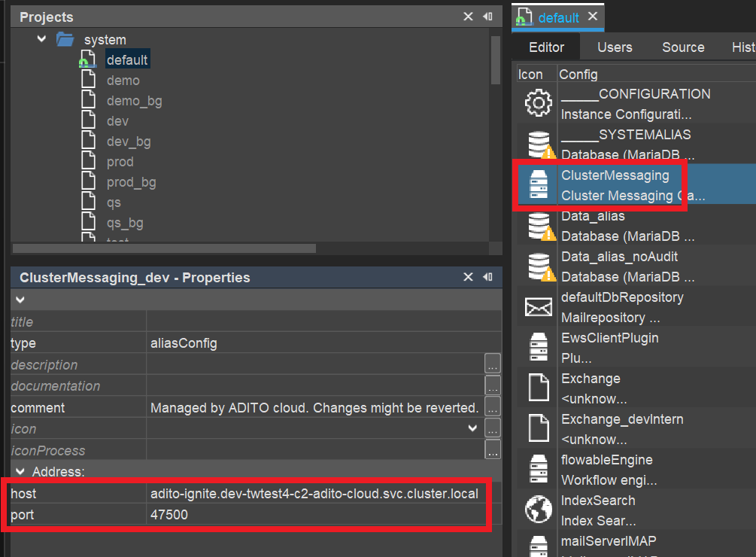Switch to the Source tab

pyautogui.click(x=682, y=47)
